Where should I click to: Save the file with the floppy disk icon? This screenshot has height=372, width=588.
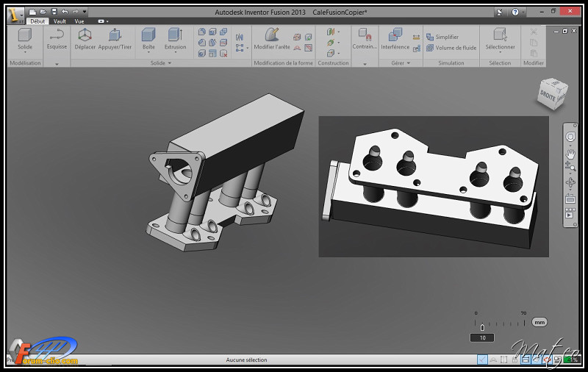tap(54, 12)
